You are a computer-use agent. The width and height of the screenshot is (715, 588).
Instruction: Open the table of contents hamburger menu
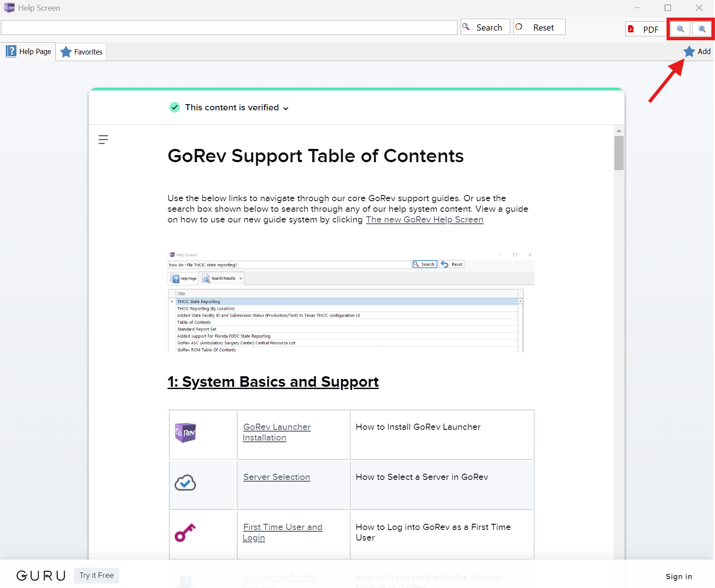[103, 140]
